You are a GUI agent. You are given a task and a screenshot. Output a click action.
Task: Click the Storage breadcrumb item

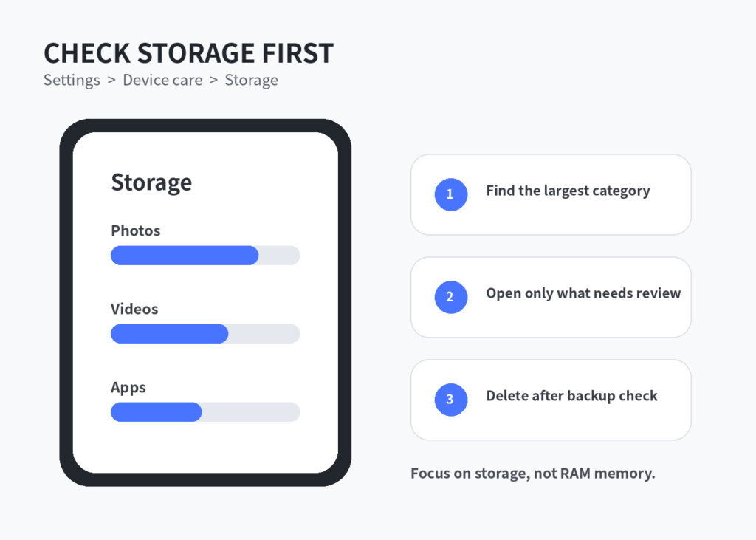tap(251, 80)
